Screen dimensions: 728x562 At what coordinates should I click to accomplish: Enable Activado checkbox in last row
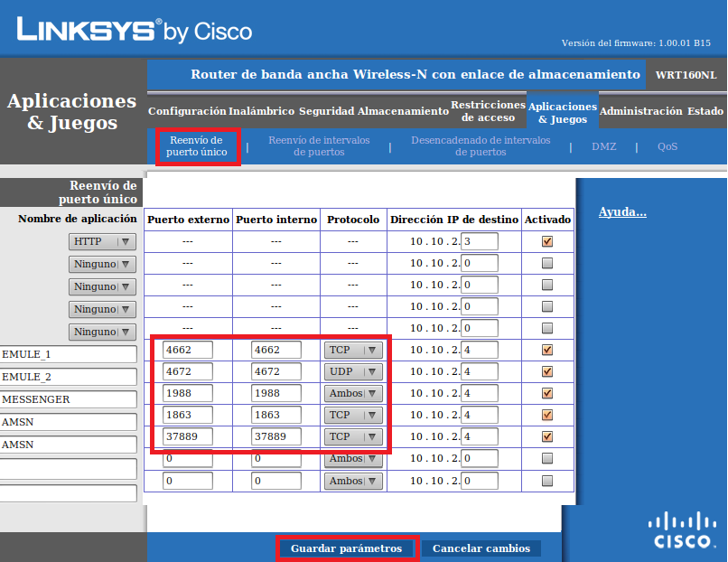pyautogui.click(x=547, y=481)
